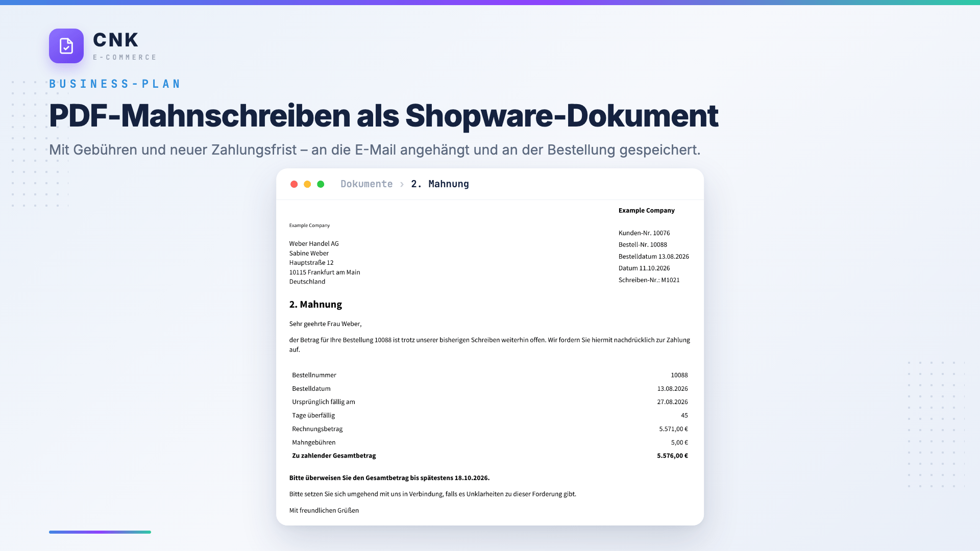Viewport: 980px width, 551px height.
Task: Click 'Zu zahlender Gesamtbetrag' bold label
Action: 334,456
